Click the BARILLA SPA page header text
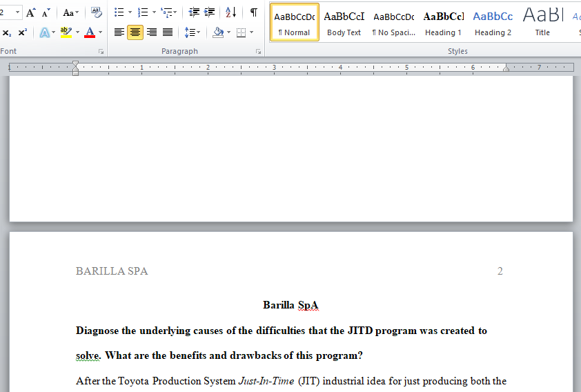Viewport: 581px width, 392px height. point(112,271)
